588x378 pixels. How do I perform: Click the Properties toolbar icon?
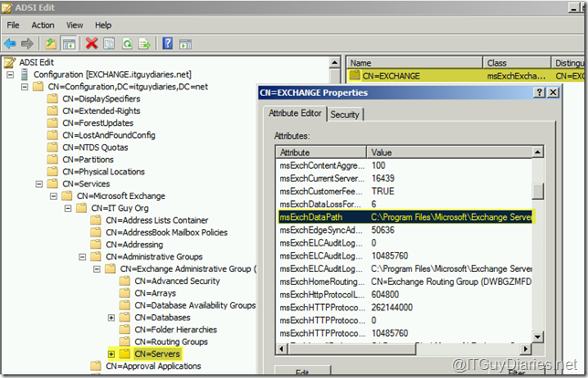pyautogui.click(x=110, y=44)
